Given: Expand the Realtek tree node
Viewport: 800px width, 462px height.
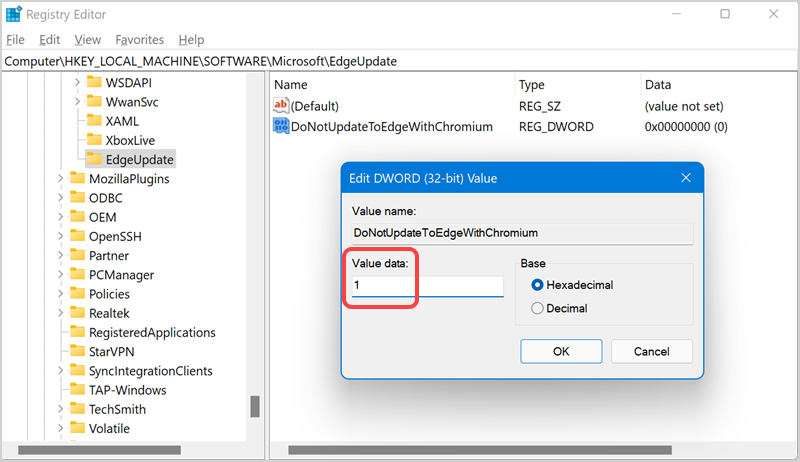Looking at the screenshot, I should 61,313.
